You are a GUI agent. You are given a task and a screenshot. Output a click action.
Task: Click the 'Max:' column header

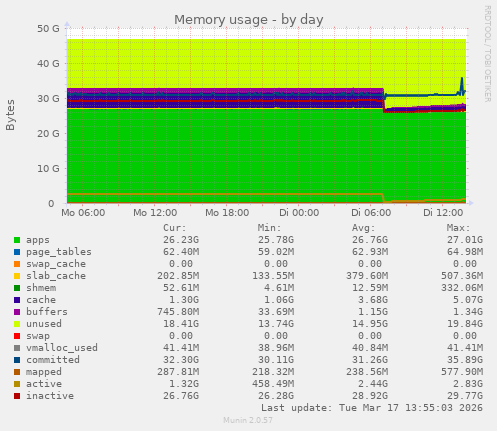tap(459, 228)
